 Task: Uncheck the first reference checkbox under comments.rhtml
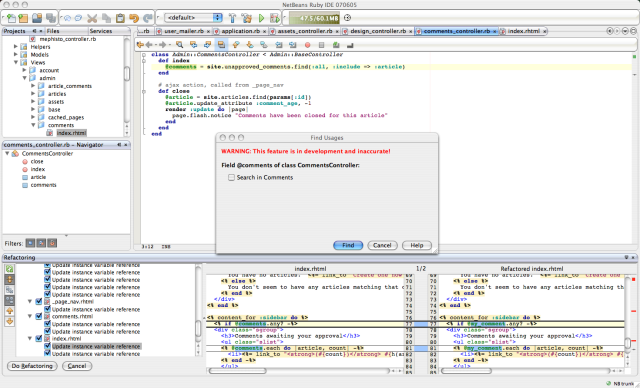point(47,324)
